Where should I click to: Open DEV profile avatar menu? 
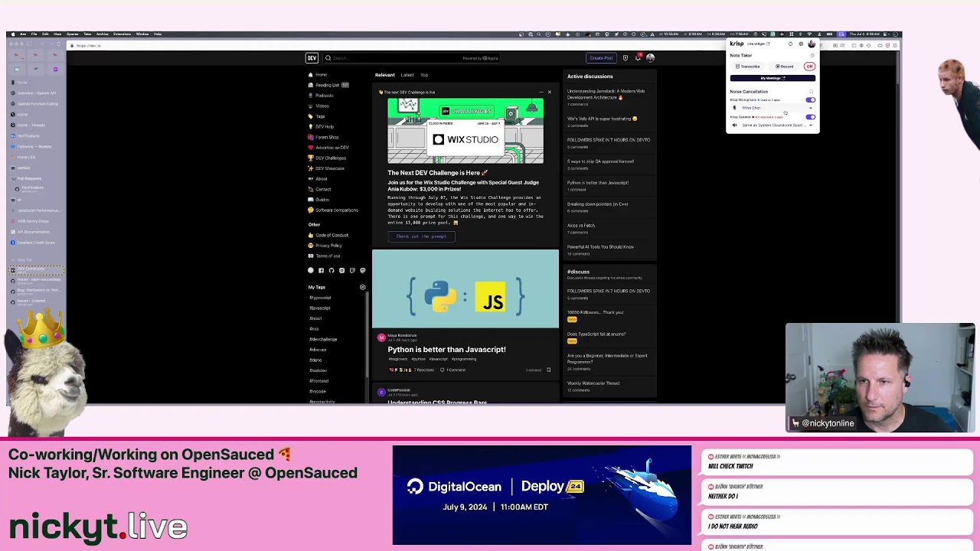click(650, 58)
